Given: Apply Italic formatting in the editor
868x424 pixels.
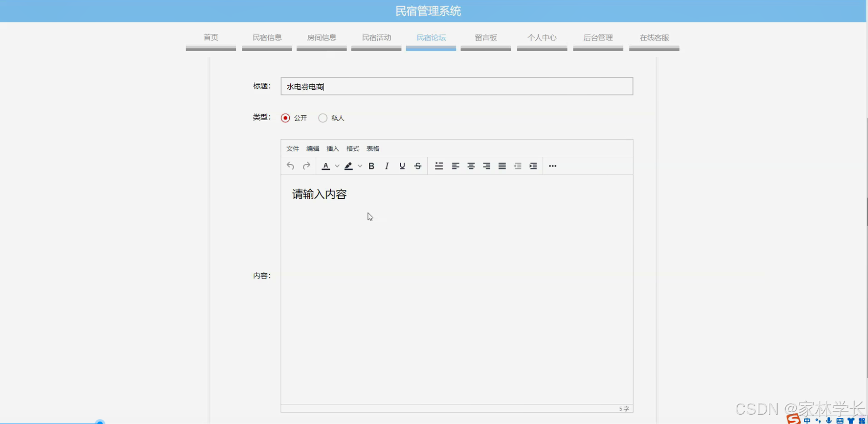Looking at the screenshot, I should point(387,166).
